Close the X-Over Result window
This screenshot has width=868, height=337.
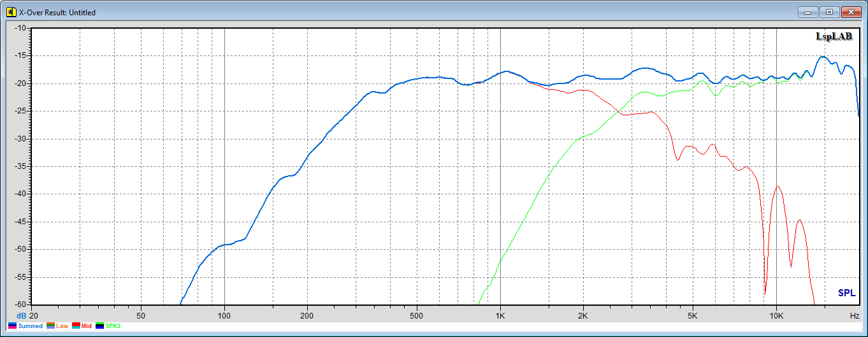click(x=851, y=11)
